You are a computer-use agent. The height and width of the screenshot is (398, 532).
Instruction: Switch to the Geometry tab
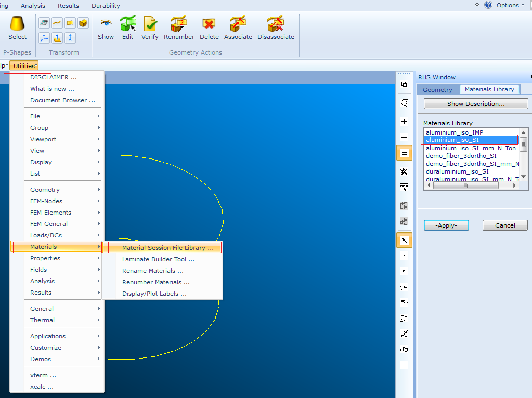click(437, 89)
